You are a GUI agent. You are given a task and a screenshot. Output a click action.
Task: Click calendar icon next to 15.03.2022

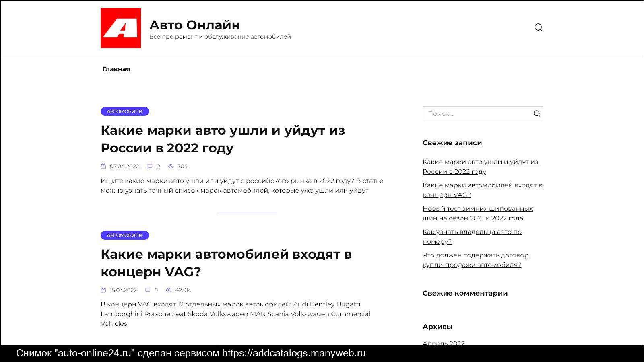[x=103, y=290]
